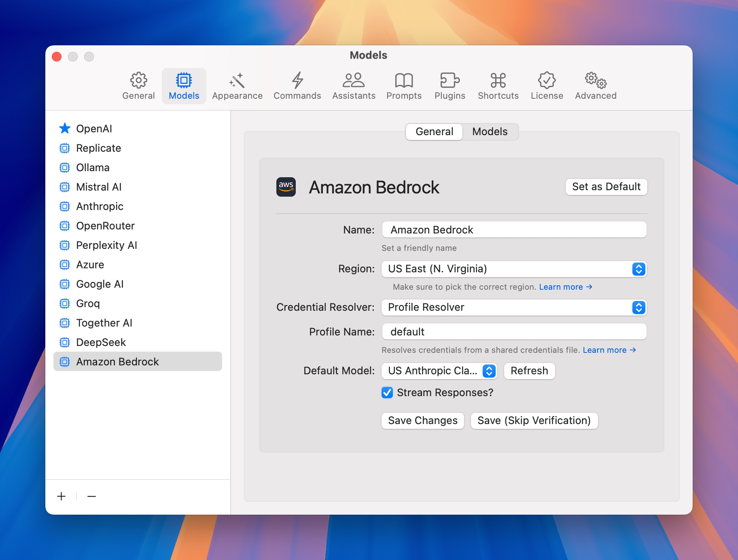Expand the Region dropdown
The width and height of the screenshot is (738, 560).
coord(514,269)
